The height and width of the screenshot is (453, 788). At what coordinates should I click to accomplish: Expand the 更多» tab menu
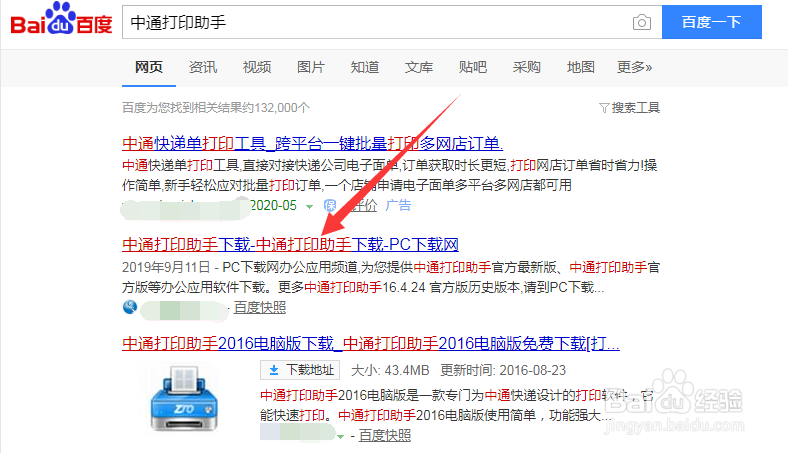[x=635, y=67]
